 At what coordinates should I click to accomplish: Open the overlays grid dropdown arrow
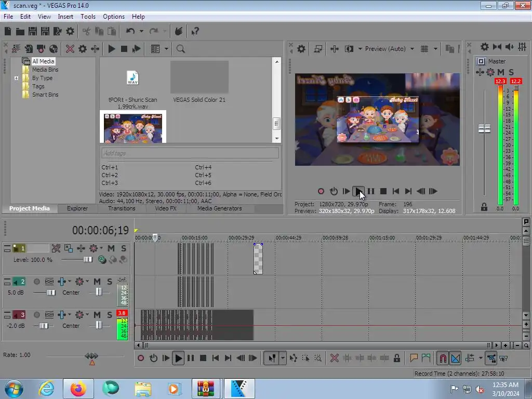click(435, 49)
